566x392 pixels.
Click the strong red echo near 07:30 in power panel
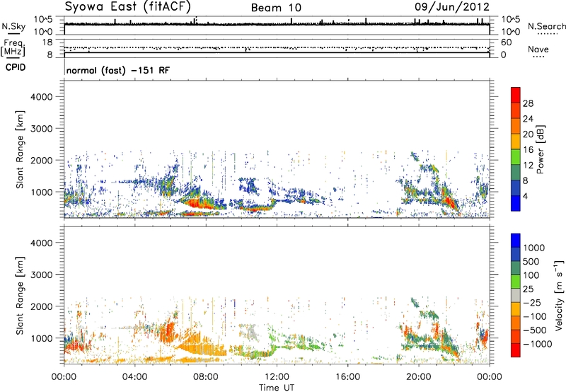pyautogui.click(x=197, y=203)
